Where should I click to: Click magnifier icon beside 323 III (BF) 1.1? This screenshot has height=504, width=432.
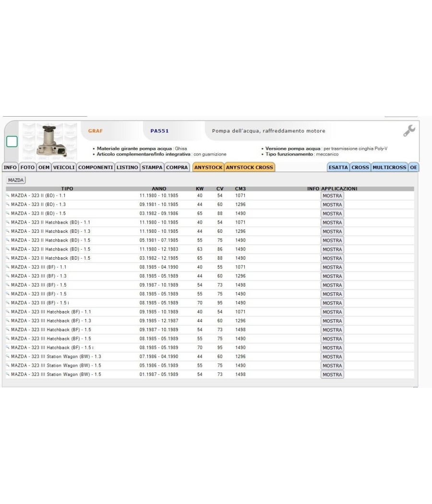8,267
